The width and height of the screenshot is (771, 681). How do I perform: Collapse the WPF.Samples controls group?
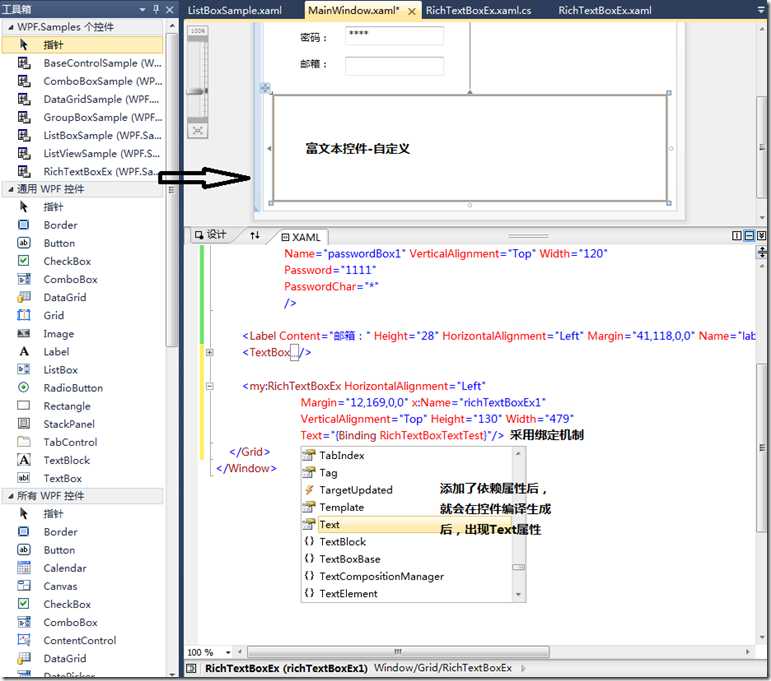[10, 28]
